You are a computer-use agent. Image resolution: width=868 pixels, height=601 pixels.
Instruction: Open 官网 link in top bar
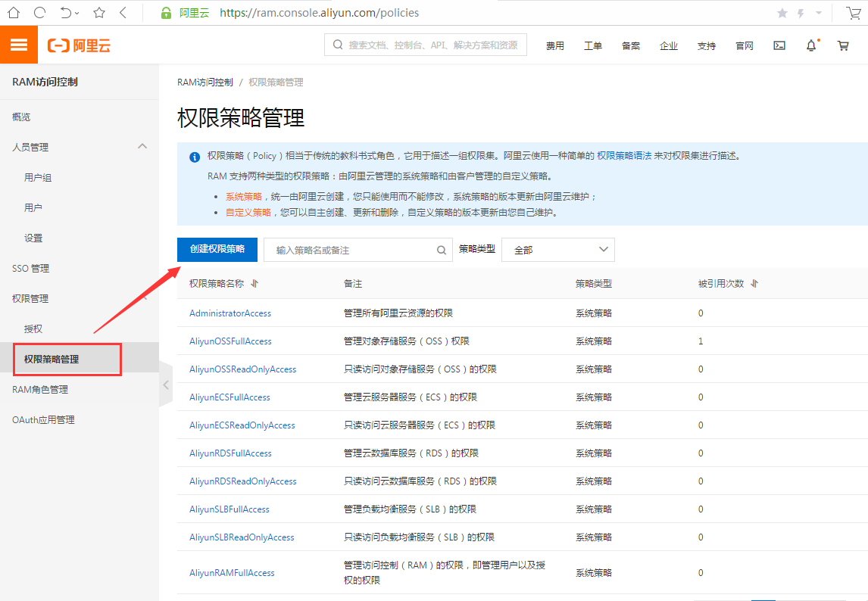(745, 45)
